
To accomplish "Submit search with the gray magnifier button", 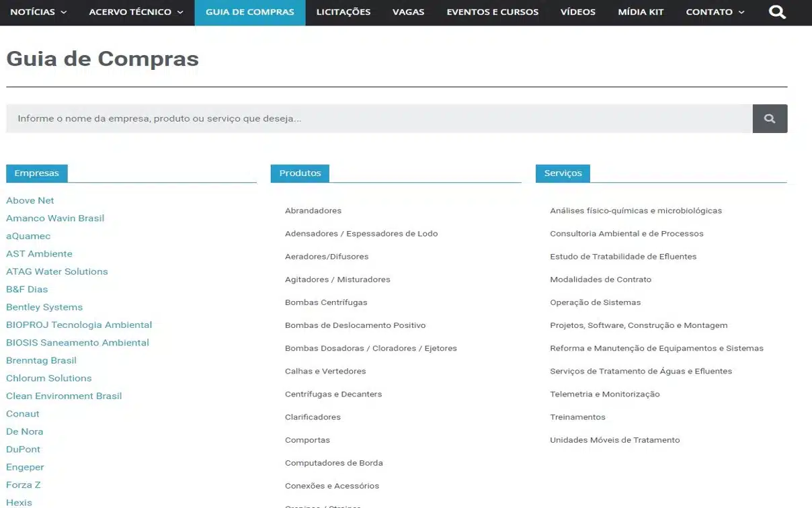I will click(x=770, y=118).
